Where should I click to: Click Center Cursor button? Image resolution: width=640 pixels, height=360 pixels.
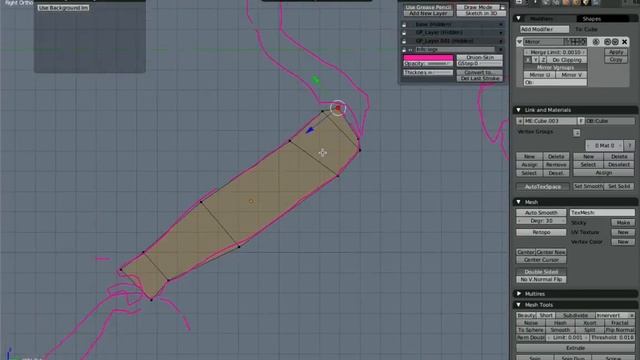click(541, 260)
